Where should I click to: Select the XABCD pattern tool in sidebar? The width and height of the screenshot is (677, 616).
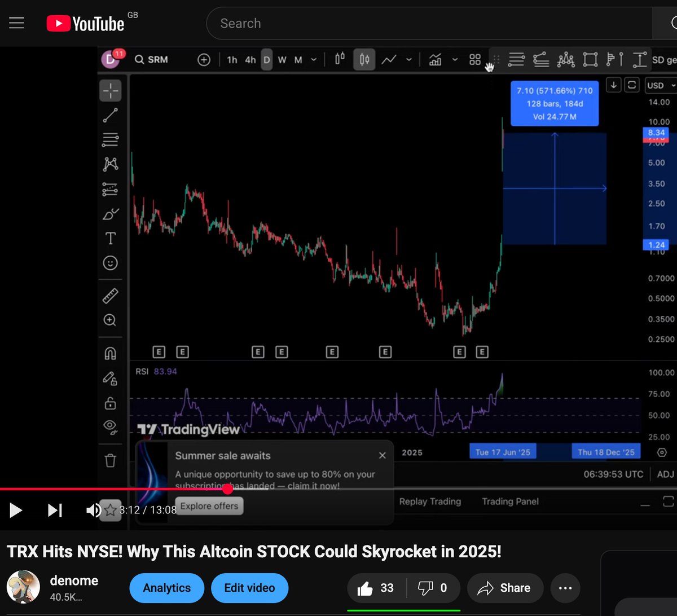click(x=111, y=164)
